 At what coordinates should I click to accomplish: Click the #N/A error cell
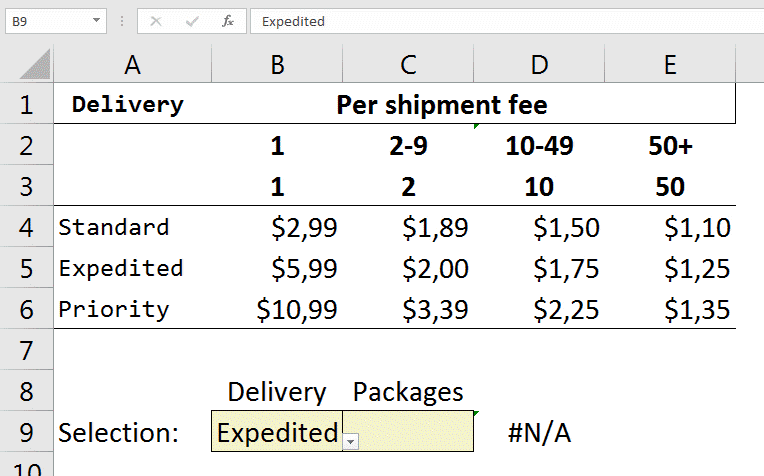coord(539,433)
